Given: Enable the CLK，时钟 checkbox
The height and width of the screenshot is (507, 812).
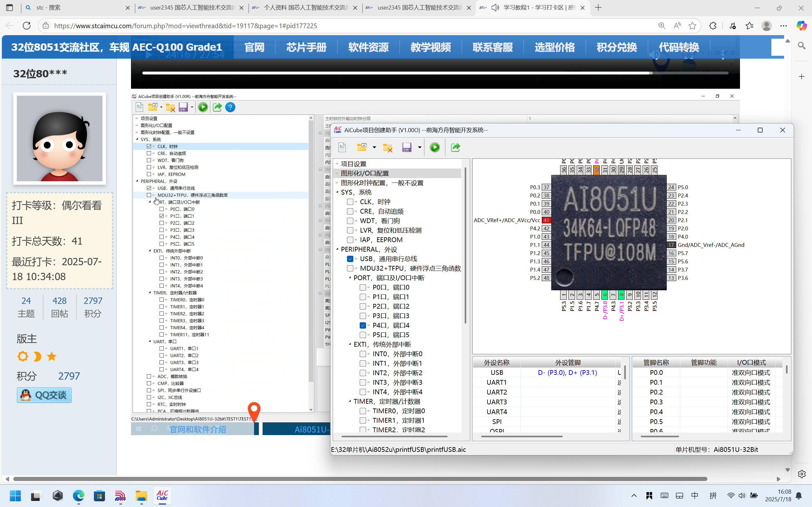Looking at the screenshot, I should (350, 202).
